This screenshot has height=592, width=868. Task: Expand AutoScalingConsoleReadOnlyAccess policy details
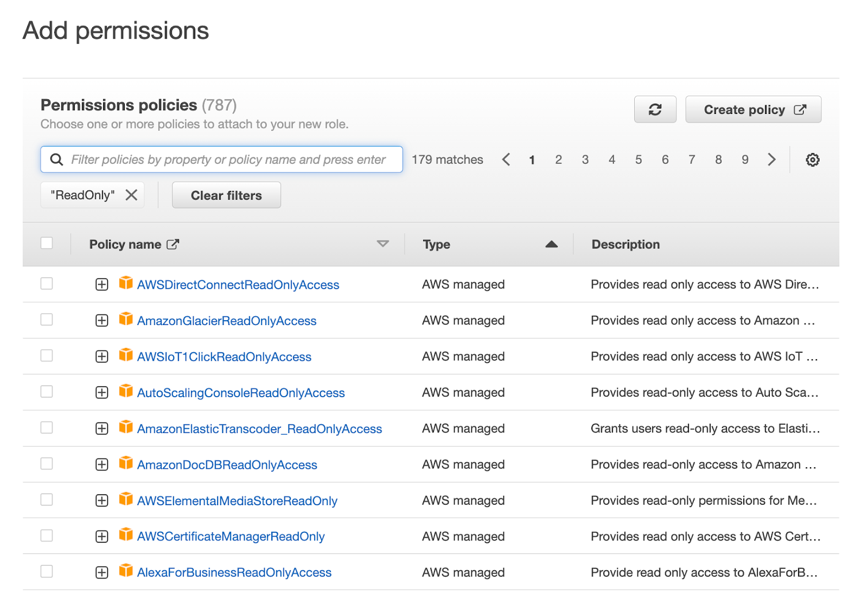[x=102, y=392]
